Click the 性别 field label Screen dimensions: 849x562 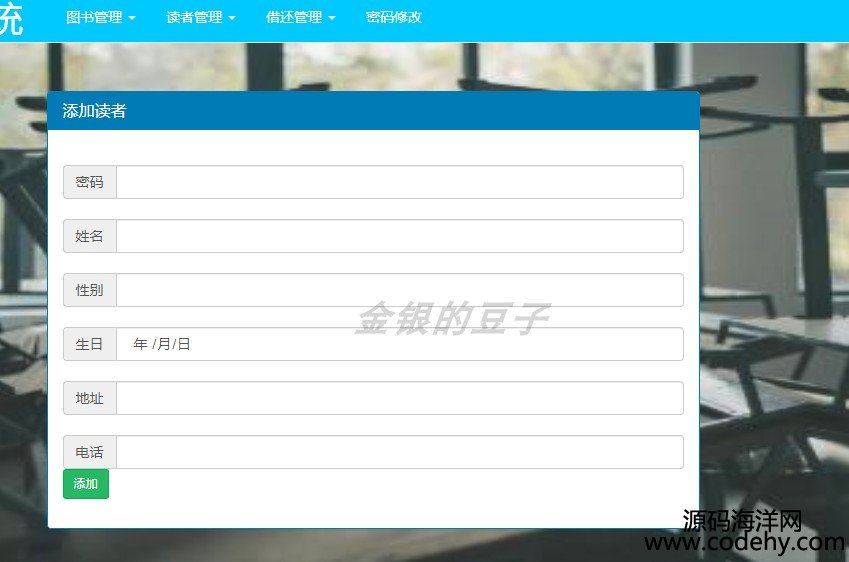(90, 290)
